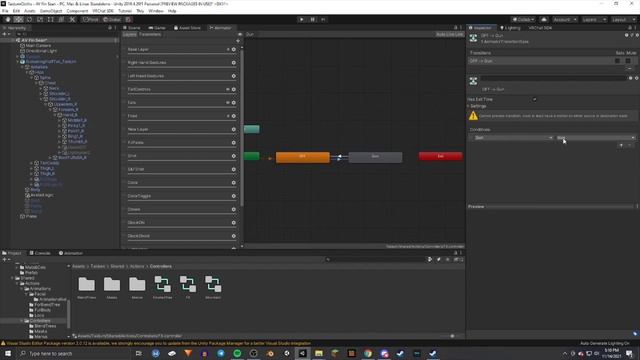Select the Scale tool in the toolbar
This screenshot has height=360, width=640.
(40, 20)
